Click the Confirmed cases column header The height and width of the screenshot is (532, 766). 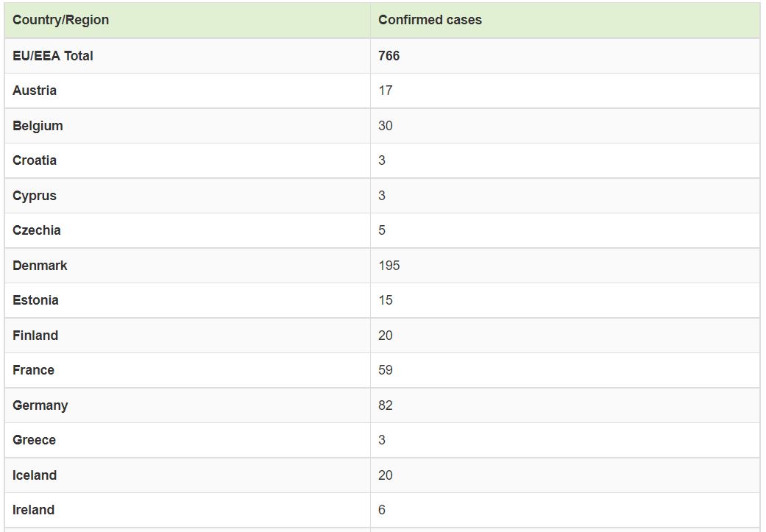(430, 20)
